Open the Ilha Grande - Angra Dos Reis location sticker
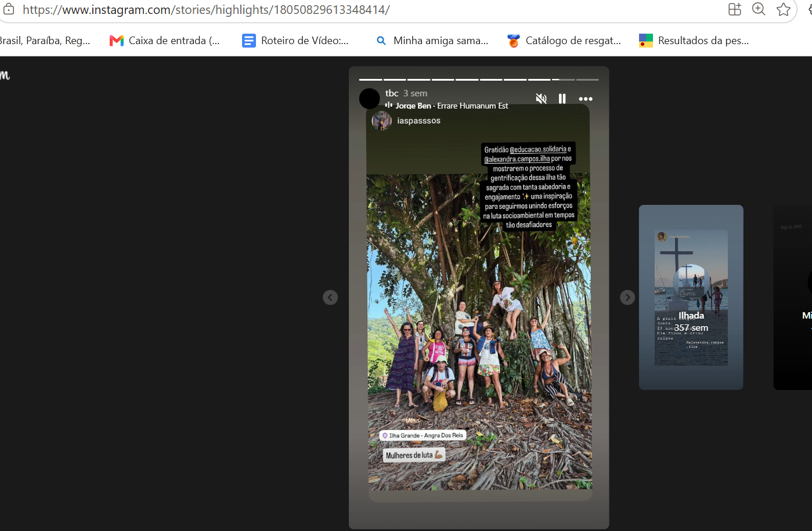812x531 pixels. pyautogui.click(x=423, y=435)
